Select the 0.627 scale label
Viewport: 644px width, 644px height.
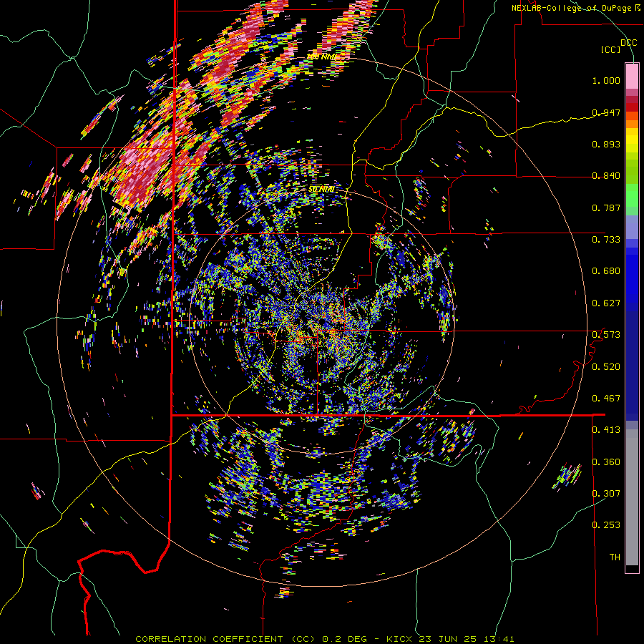606,303
